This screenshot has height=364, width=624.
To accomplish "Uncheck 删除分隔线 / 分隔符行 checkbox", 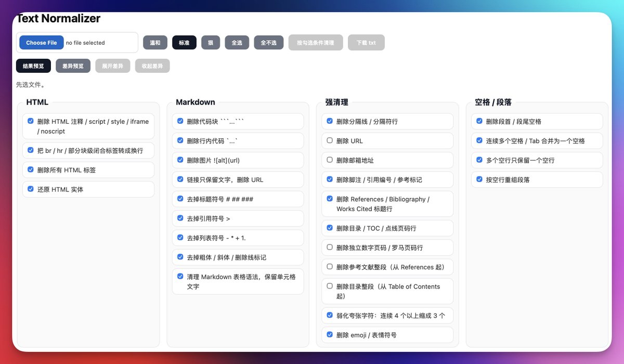I will point(330,121).
